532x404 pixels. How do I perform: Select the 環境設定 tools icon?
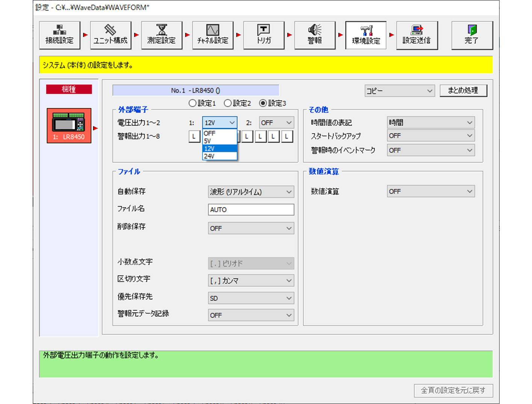[x=366, y=35]
